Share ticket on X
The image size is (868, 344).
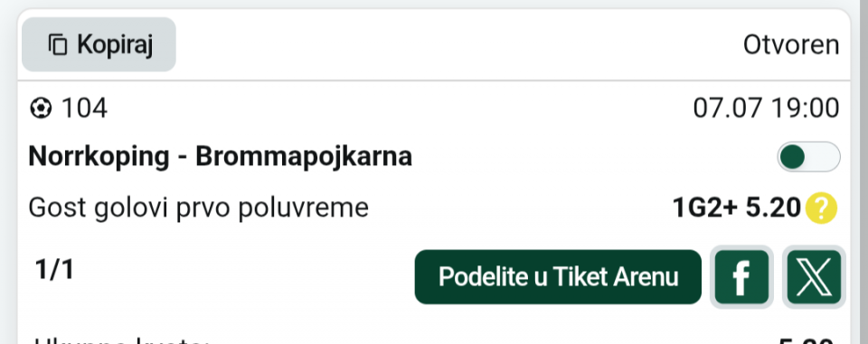click(814, 277)
